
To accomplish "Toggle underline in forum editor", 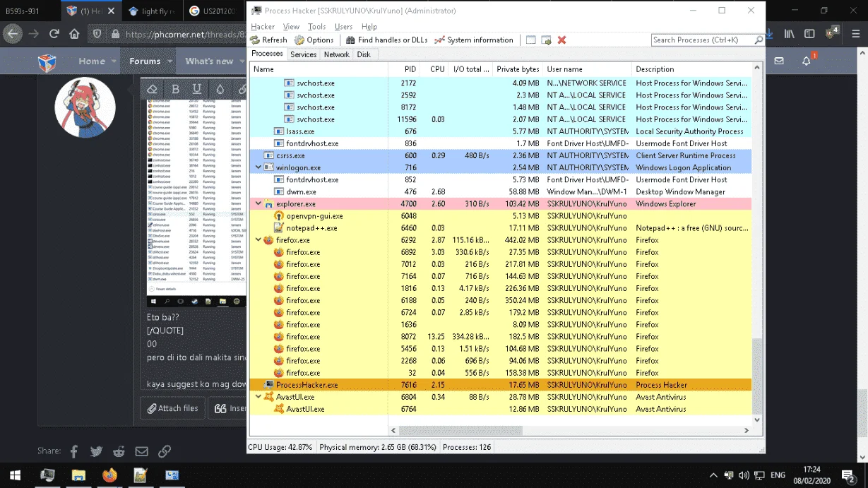I will pos(197,89).
